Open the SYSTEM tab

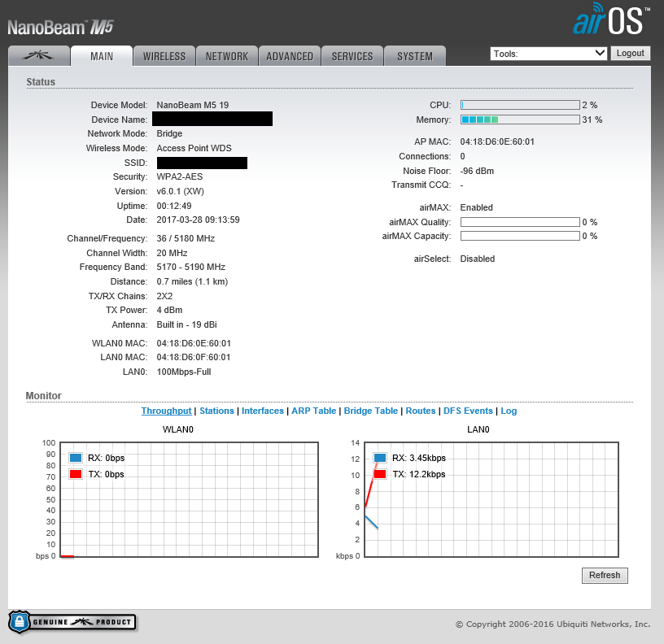(x=415, y=56)
